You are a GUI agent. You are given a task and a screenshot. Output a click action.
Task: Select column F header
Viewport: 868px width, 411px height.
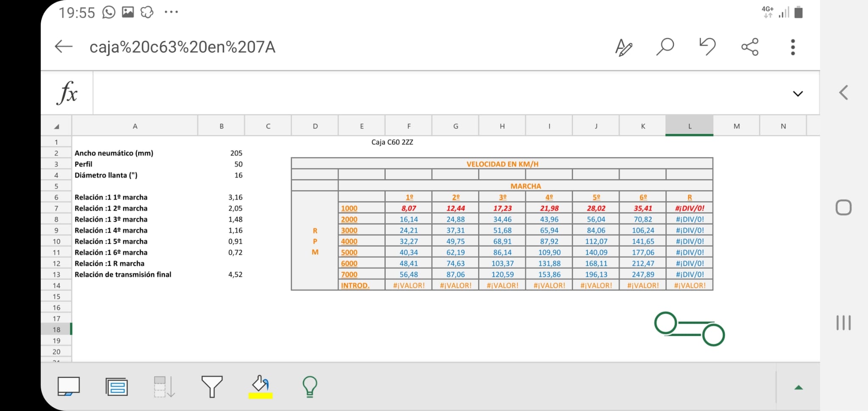(409, 126)
